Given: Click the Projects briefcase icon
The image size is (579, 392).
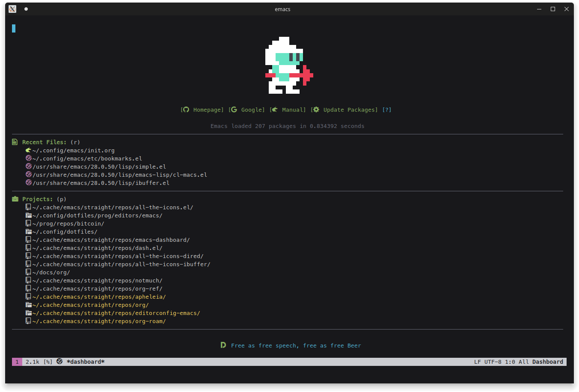Looking at the screenshot, I should [x=15, y=199].
